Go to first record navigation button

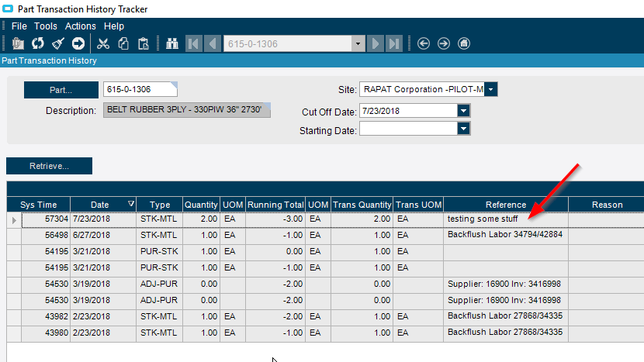click(194, 43)
